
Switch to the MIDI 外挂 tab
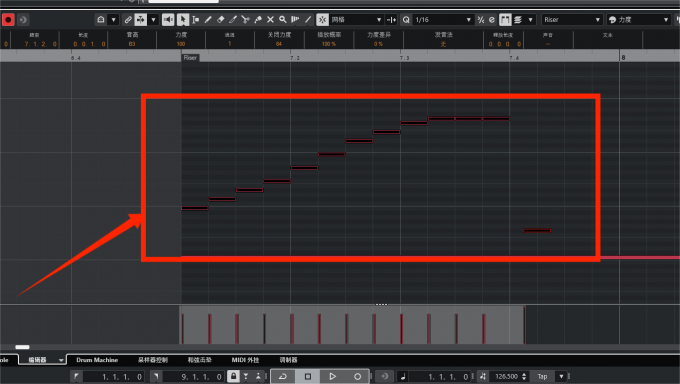[x=245, y=360]
